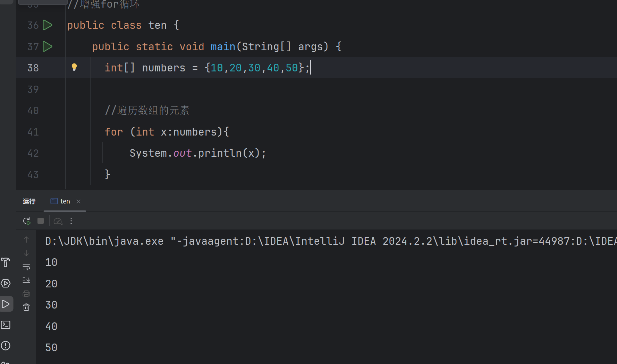Toggle soft-wrap in console output
Viewport: 617px width, 364px height.
coord(26,267)
